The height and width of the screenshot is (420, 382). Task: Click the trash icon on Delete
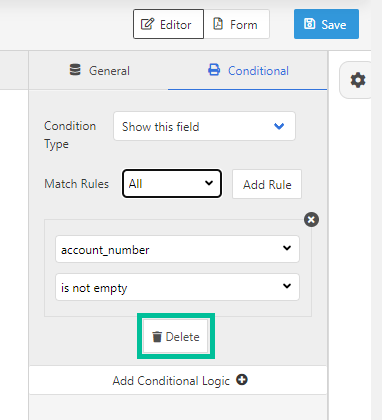(x=157, y=337)
